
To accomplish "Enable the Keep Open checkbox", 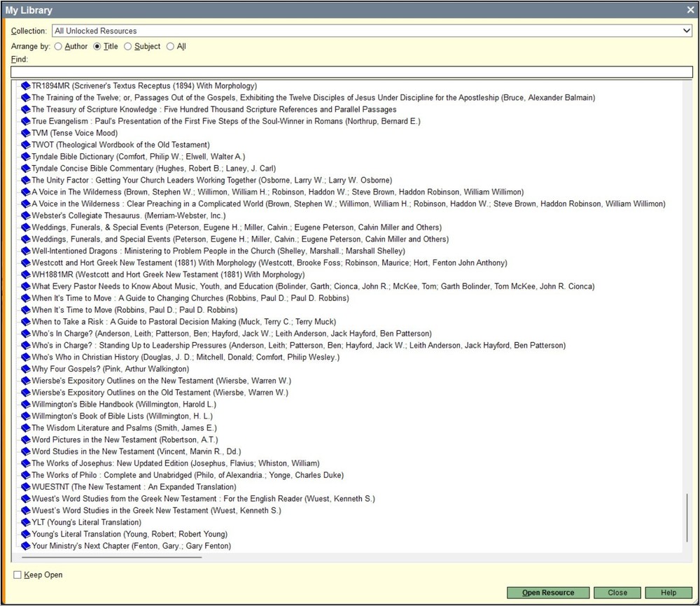I will (x=17, y=575).
